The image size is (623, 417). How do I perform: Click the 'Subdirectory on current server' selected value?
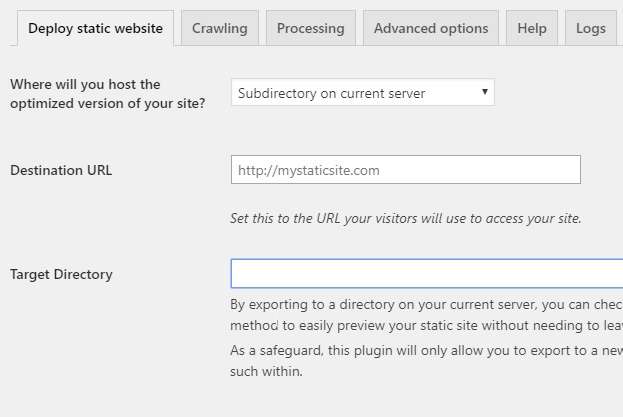[x=331, y=93]
